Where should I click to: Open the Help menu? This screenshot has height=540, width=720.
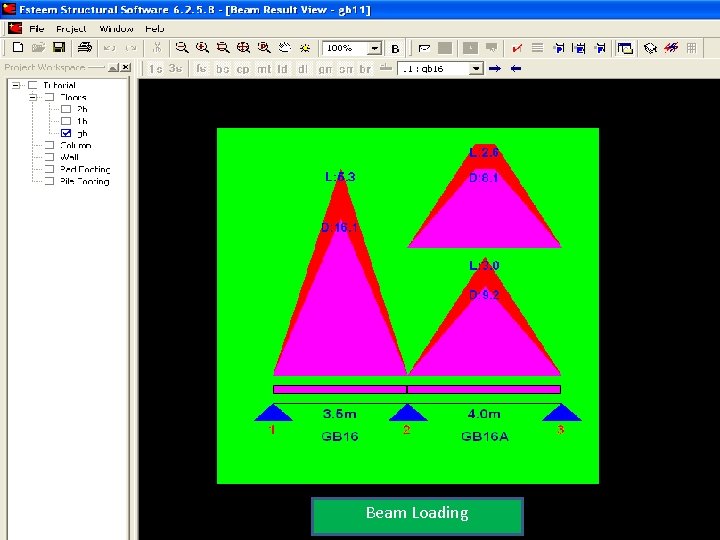(x=154, y=29)
